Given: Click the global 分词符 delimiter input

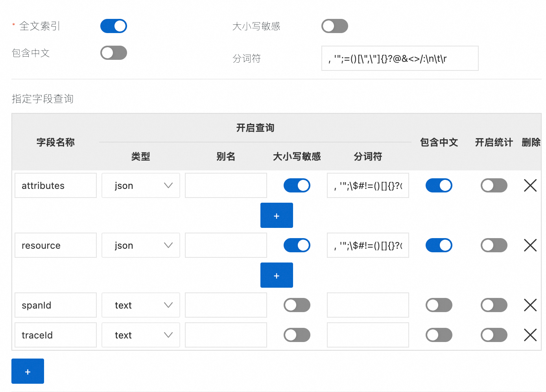Looking at the screenshot, I should click(x=400, y=58).
